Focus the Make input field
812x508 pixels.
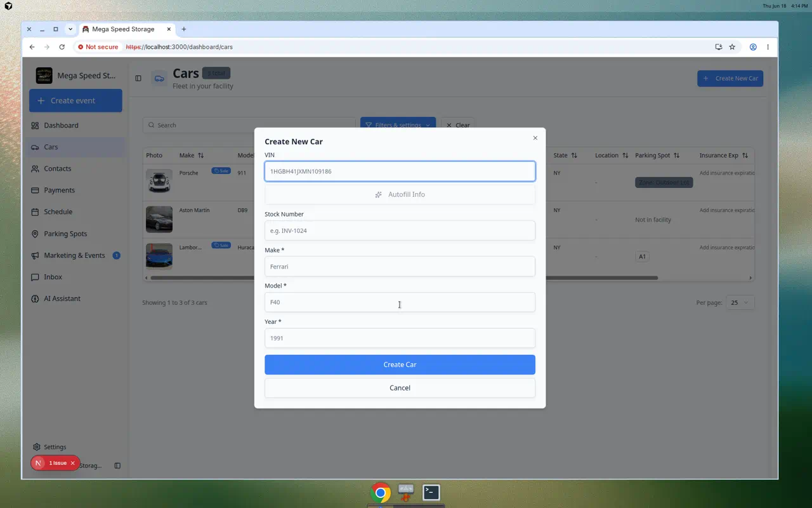(x=400, y=266)
